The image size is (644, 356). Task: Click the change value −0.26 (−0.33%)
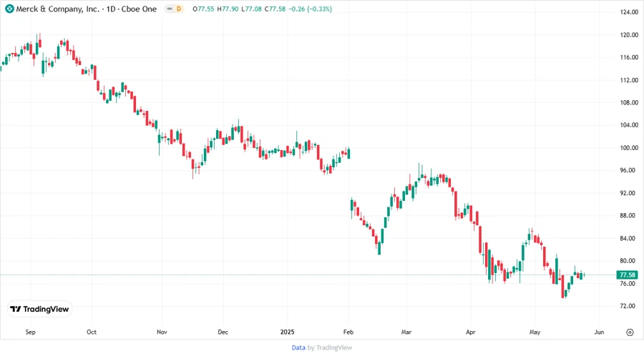pos(310,9)
